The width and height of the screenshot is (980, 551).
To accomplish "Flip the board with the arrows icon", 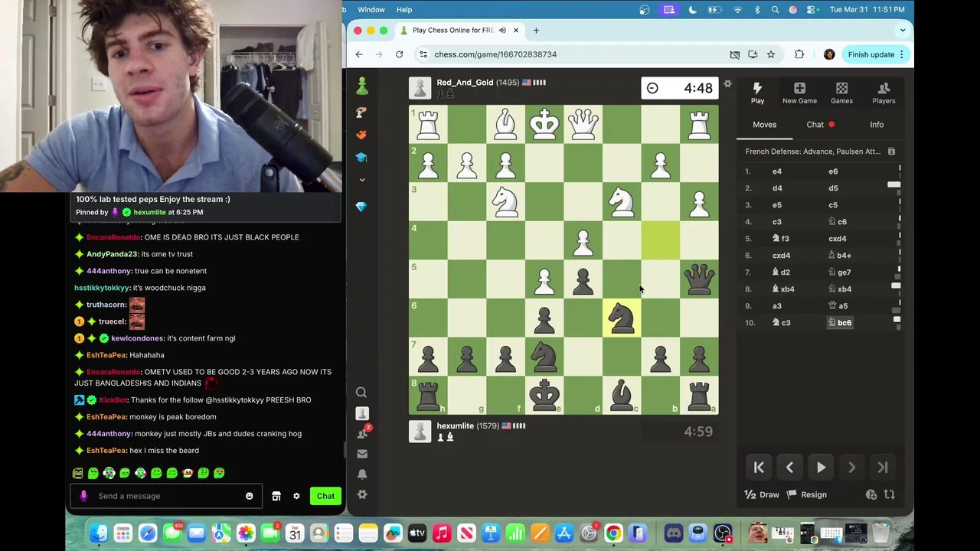I will tap(889, 494).
